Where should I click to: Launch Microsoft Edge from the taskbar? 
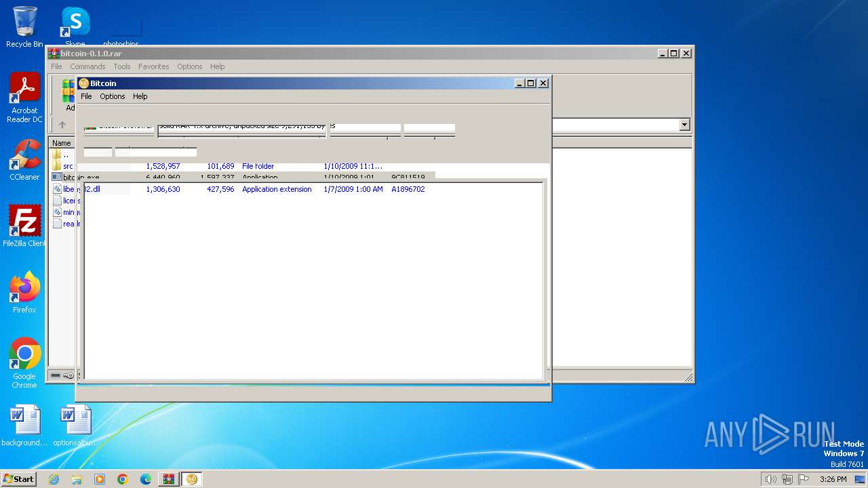pos(146,479)
